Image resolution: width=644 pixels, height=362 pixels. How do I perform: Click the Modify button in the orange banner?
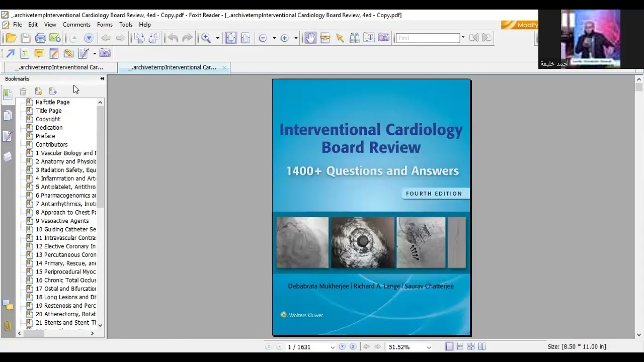click(520, 25)
